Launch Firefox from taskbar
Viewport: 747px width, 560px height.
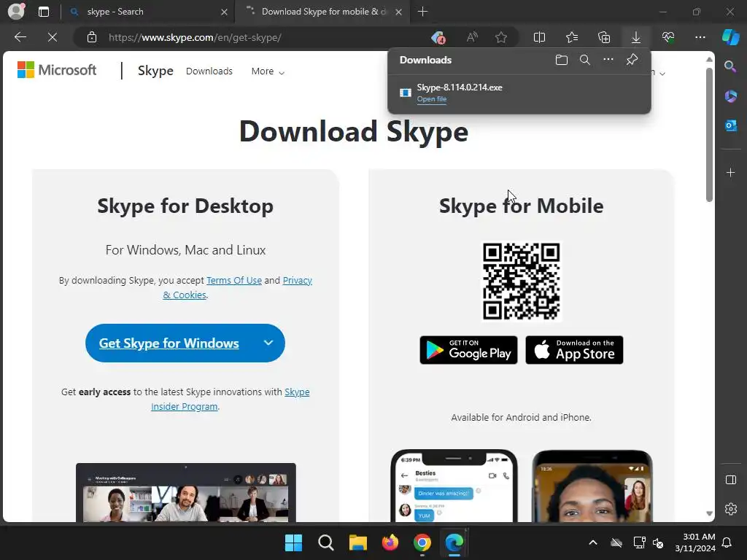click(390, 542)
